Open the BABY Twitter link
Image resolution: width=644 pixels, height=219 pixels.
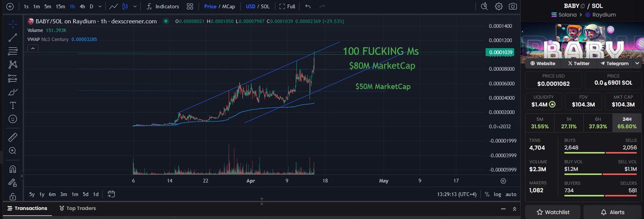tap(579, 63)
